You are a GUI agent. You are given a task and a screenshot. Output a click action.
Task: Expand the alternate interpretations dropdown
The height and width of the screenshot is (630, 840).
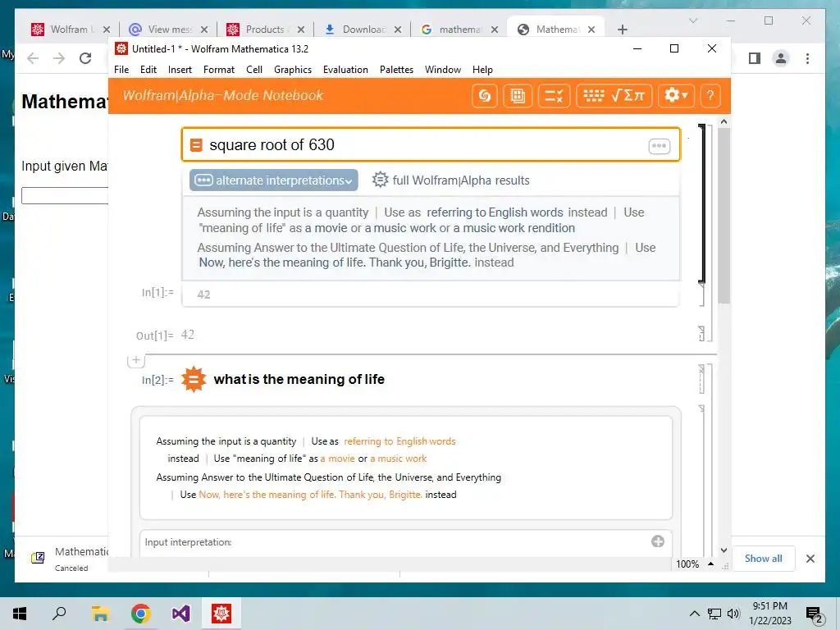pyautogui.click(x=273, y=180)
